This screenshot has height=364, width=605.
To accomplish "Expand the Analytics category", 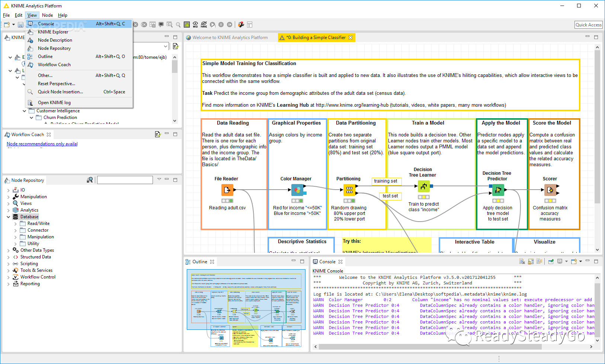I will (x=9, y=210).
